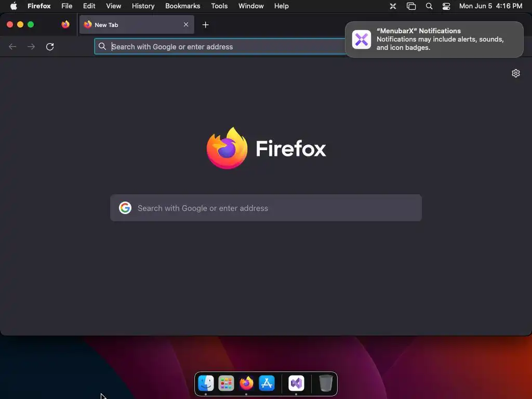The width and height of the screenshot is (532, 399).
Task: Open Finder from the Dock
Action: click(206, 383)
